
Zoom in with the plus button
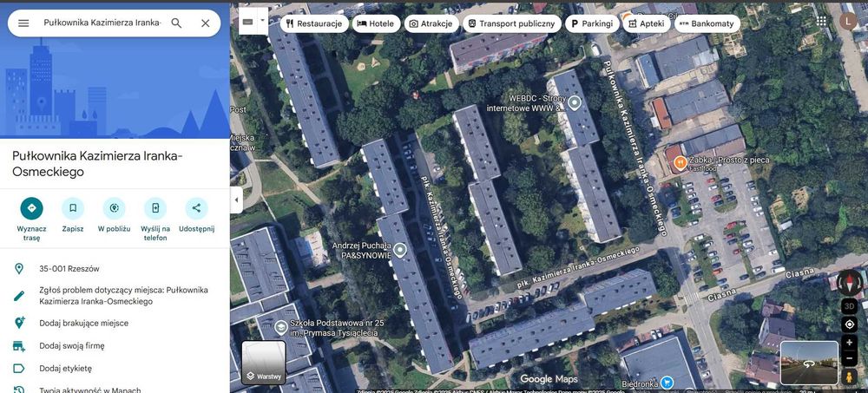pos(849,343)
